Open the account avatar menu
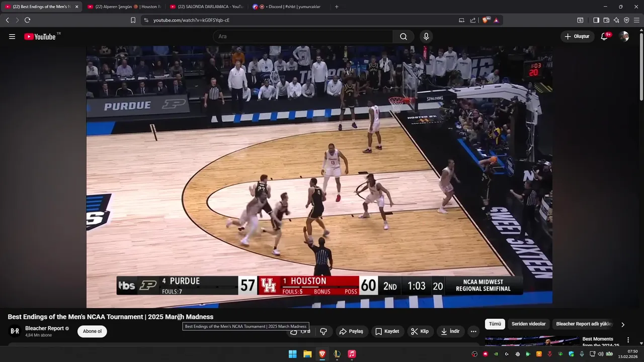Screen dimensions: 644x362 [x=624, y=36]
